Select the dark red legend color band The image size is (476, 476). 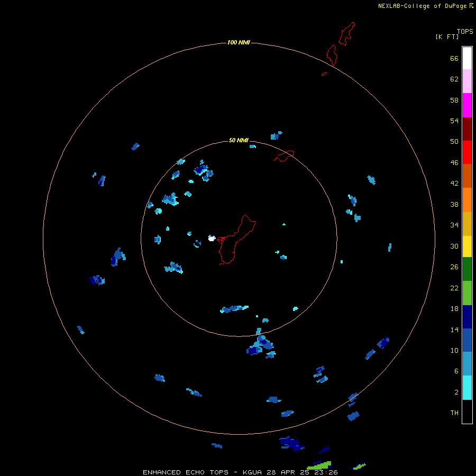(x=467, y=129)
